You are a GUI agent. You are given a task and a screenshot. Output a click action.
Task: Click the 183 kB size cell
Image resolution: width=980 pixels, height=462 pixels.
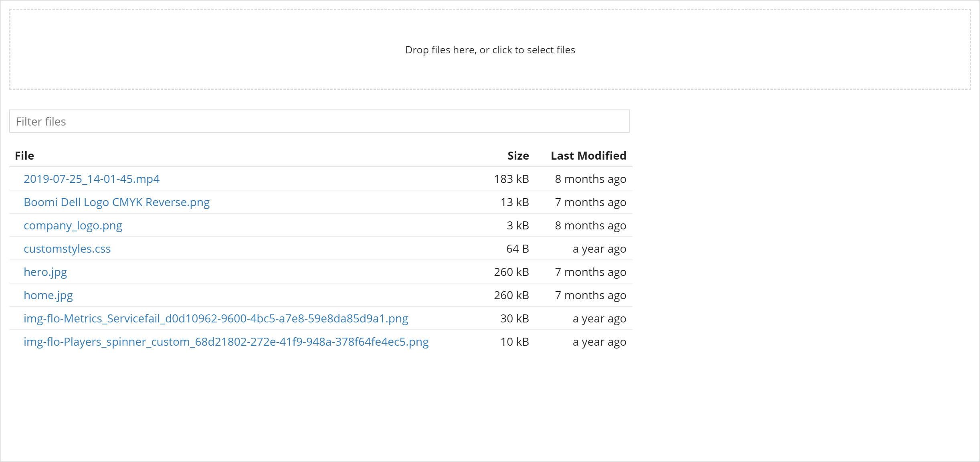pos(511,179)
